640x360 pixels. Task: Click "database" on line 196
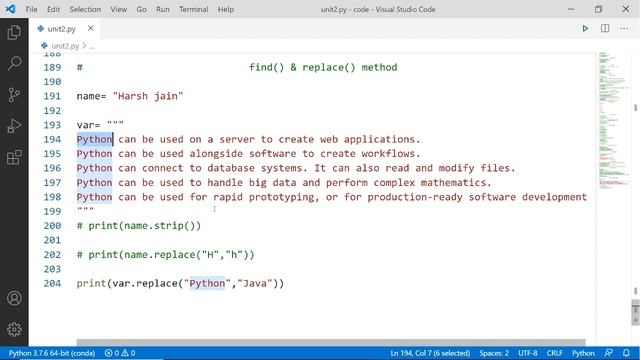tap(231, 168)
